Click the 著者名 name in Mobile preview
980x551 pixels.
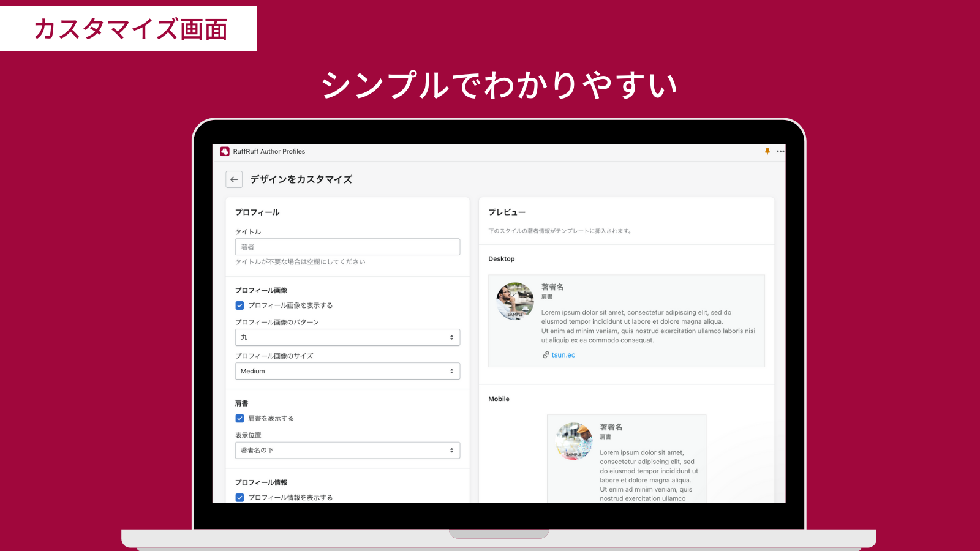pyautogui.click(x=611, y=427)
